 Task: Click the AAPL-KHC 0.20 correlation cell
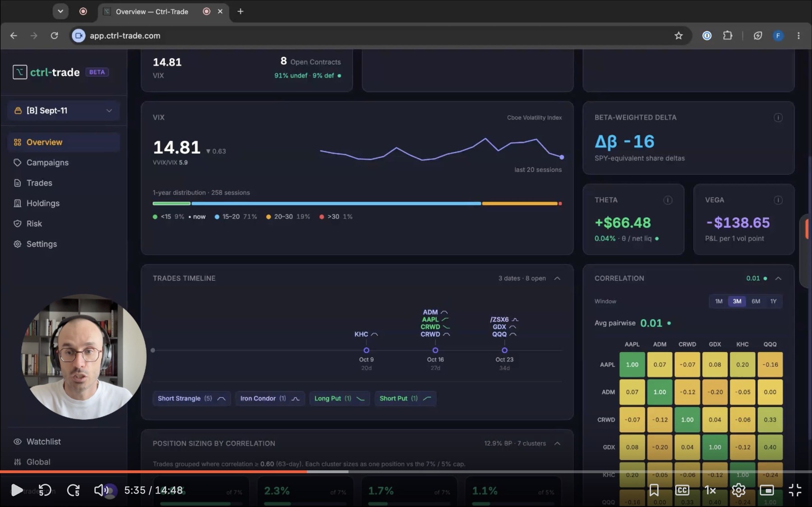pos(743,364)
